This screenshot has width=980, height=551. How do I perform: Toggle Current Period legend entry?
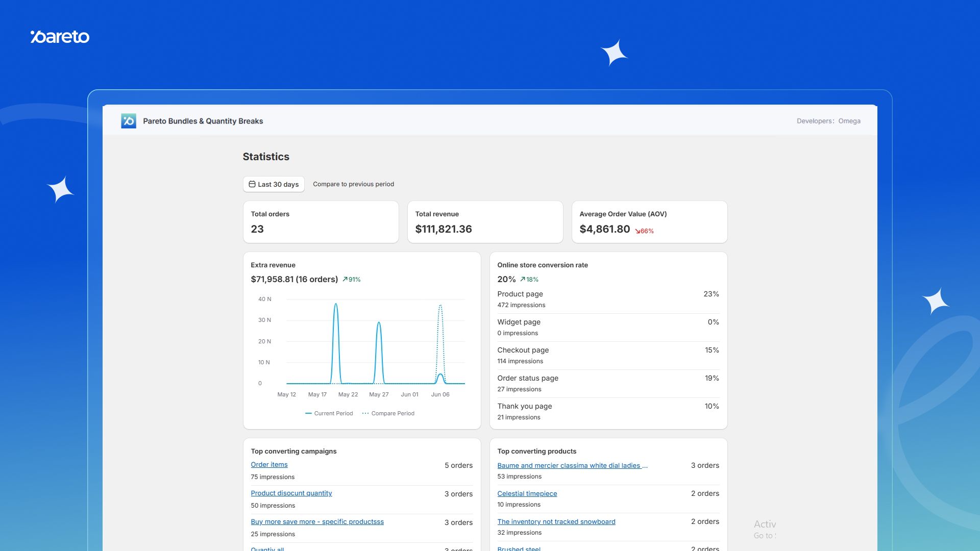point(329,413)
